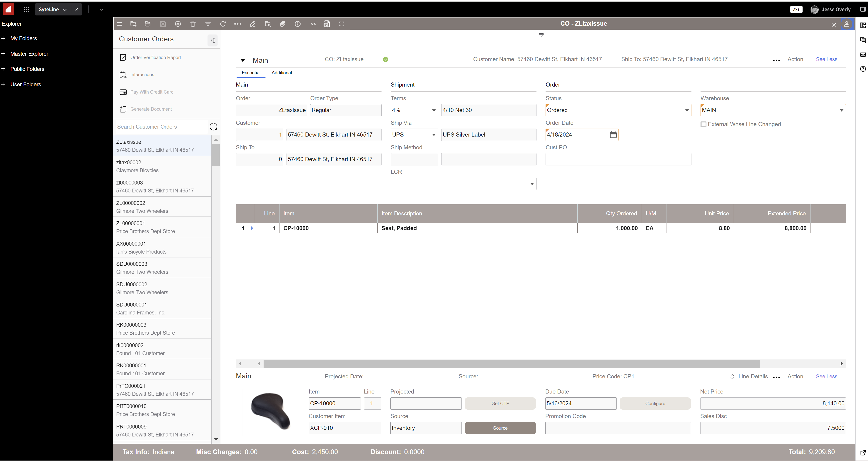Click the pencil edit icon in the toolbar
The width and height of the screenshot is (868, 461).
coord(253,24)
